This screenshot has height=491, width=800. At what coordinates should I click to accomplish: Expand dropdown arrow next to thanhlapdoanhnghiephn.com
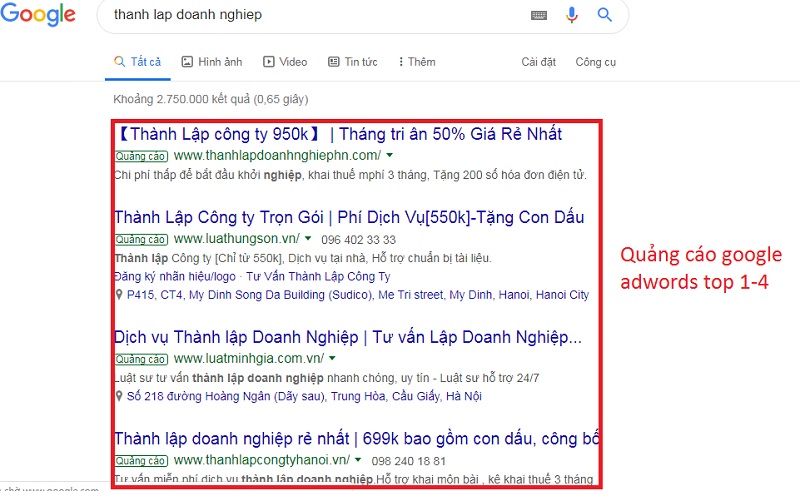point(390,155)
